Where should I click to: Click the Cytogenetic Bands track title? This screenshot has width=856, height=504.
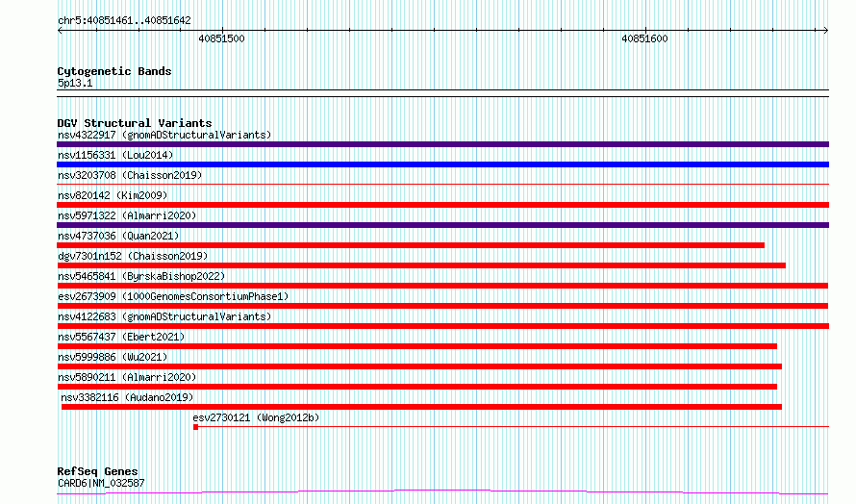pyautogui.click(x=114, y=71)
